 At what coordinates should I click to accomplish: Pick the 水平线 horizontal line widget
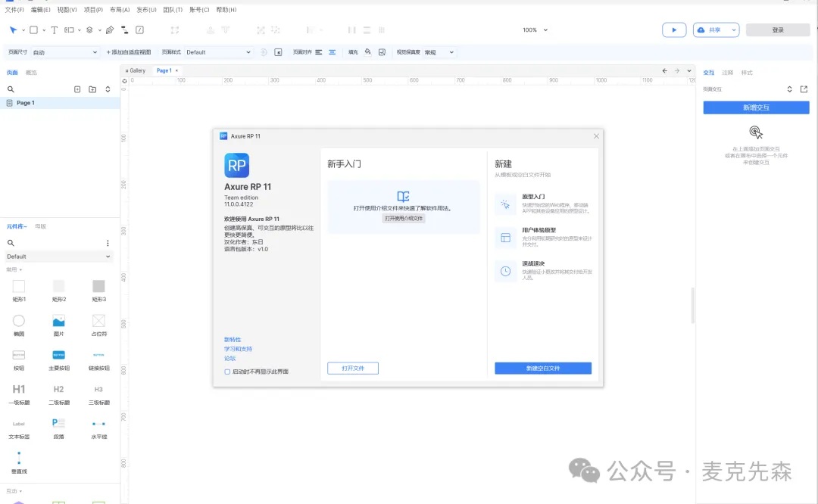98,428
